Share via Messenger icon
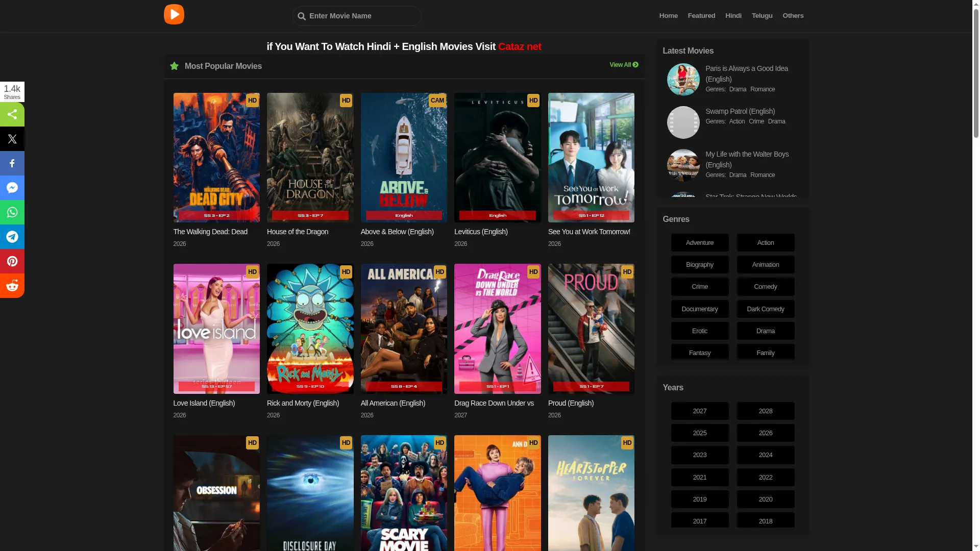980x551 pixels. coord(12,188)
